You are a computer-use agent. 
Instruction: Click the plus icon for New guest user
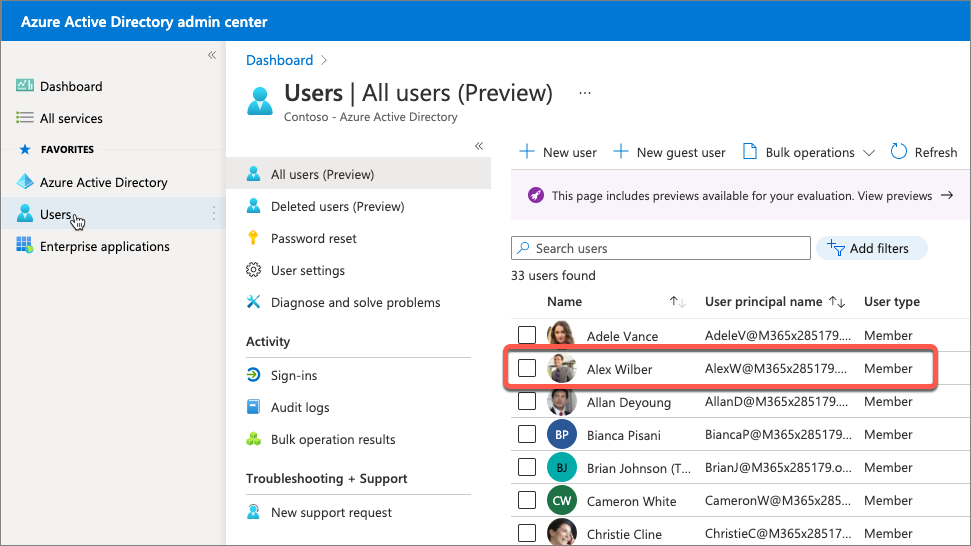(620, 152)
